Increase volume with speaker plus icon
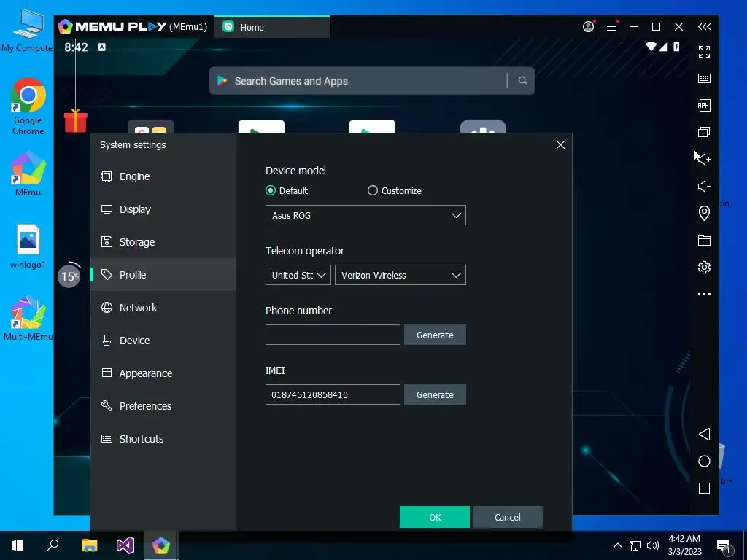The width and height of the screenshot is (747, 560). (x=704, y=159)
